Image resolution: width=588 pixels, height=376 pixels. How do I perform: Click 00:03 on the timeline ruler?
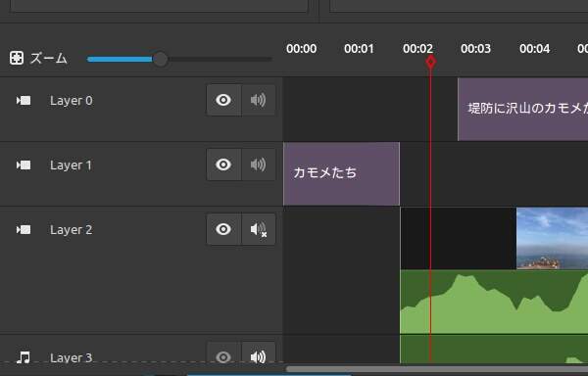(x=475, y=49)
